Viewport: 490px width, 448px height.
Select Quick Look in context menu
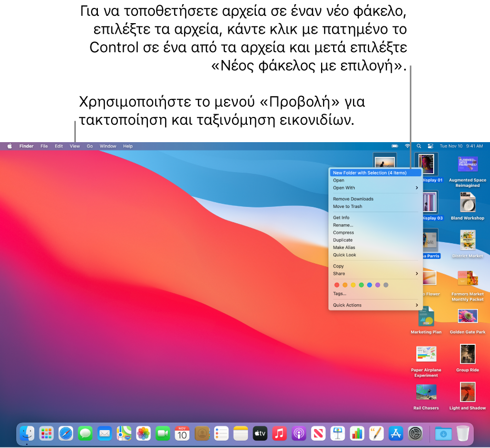point(375,255)
